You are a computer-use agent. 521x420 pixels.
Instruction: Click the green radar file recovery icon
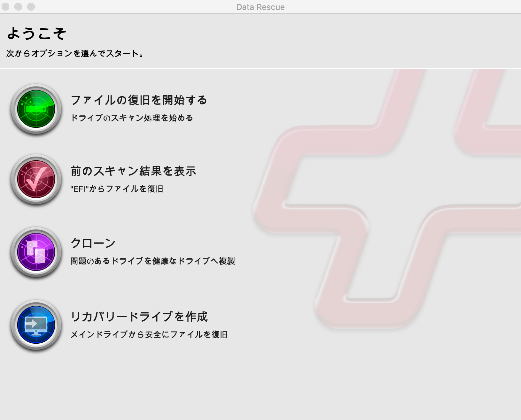pos(36,109)
